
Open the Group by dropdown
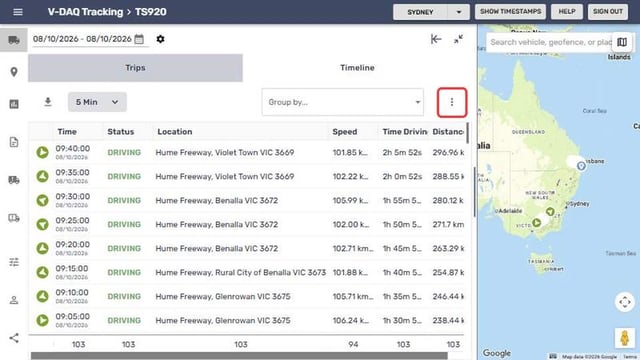click(342, 102)
